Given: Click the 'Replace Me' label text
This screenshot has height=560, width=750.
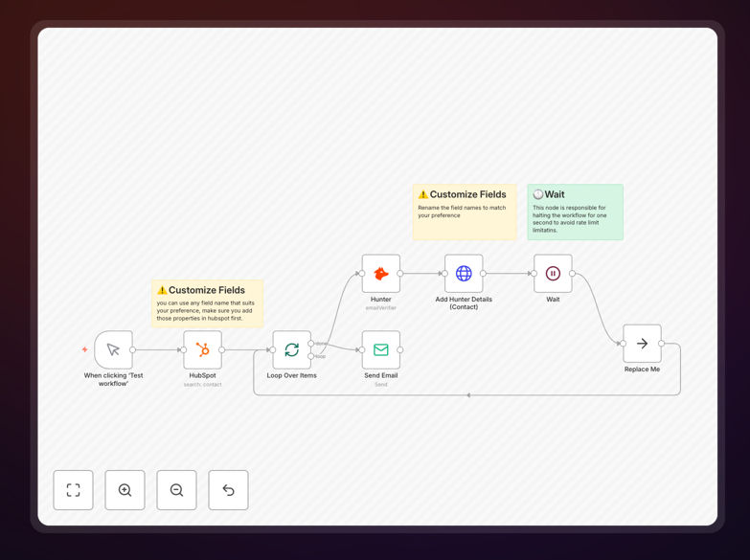Looking at the screenshot, I should [643, 370].
